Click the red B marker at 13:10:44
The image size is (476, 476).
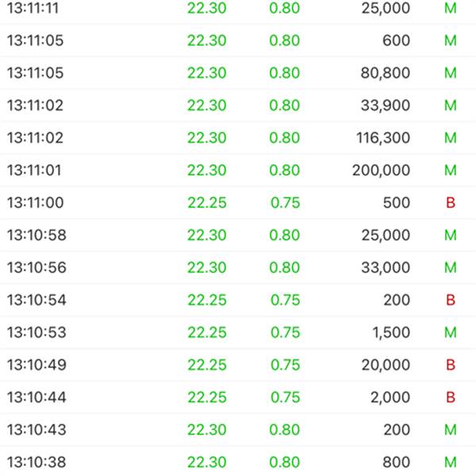[x=451, y=397]
